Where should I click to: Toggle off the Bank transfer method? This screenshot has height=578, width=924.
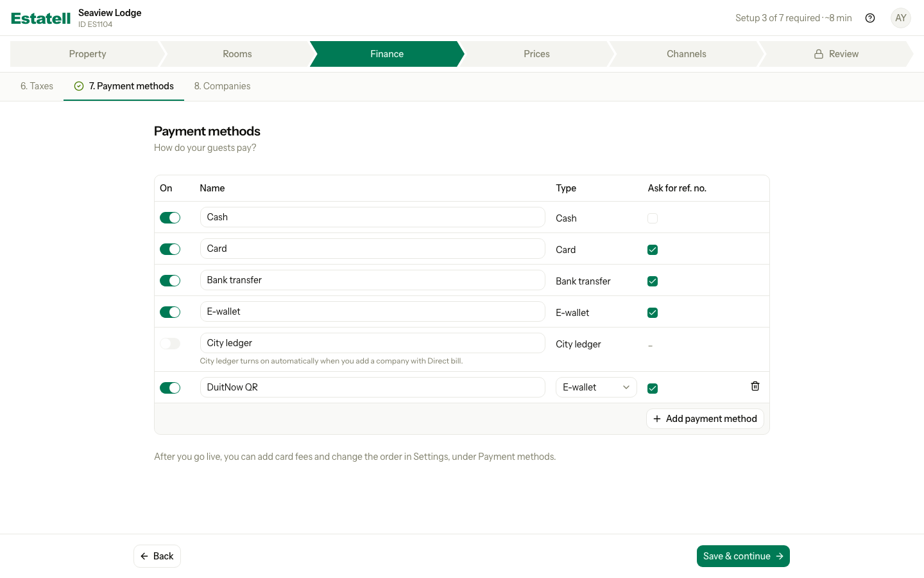[x=170, y=281]
